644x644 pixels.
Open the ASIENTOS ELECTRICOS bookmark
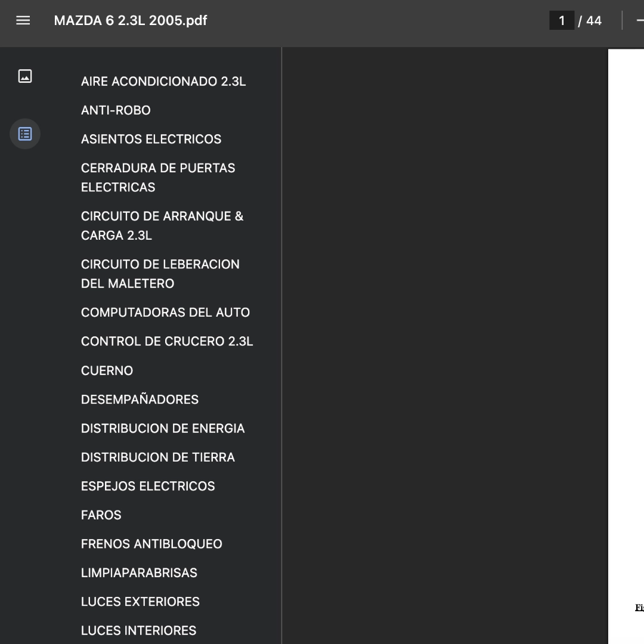[x=151, y=139]
